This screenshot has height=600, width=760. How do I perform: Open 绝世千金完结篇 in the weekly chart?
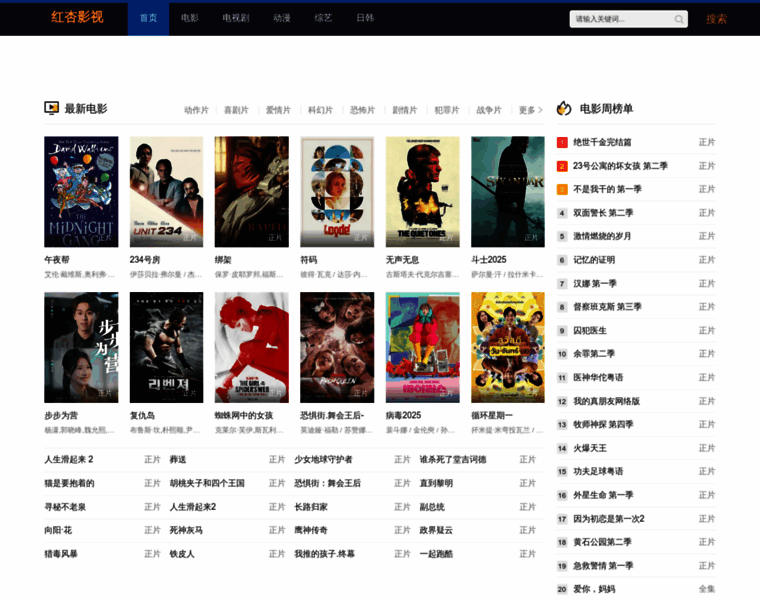click(x=602, y=142)
